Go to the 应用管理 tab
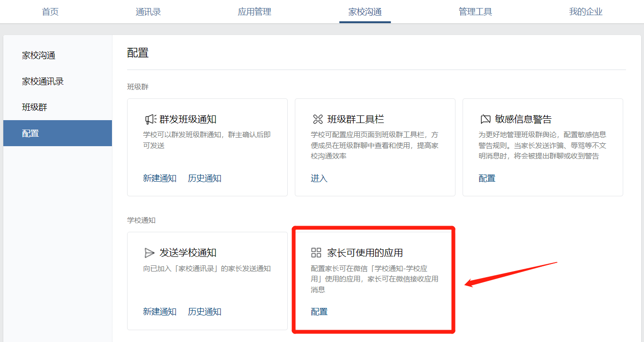Image resolution: width=644 pixels, height=342 pixels. coord(255,12)
